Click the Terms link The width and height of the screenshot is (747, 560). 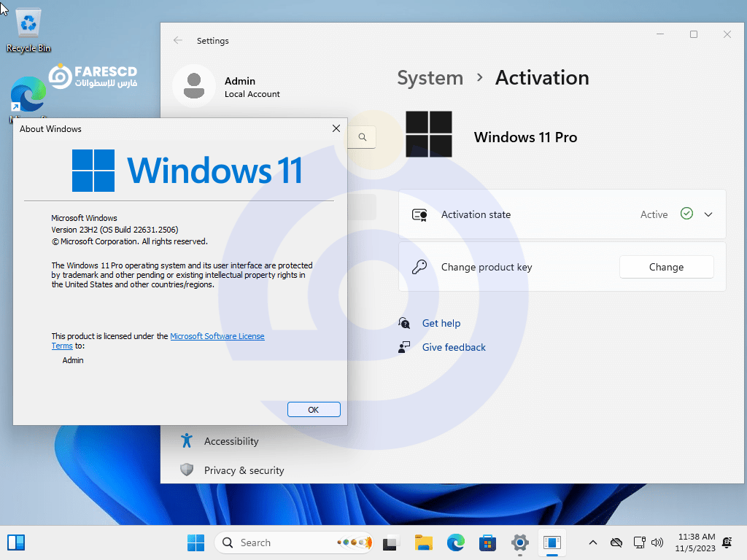(62, 346)
